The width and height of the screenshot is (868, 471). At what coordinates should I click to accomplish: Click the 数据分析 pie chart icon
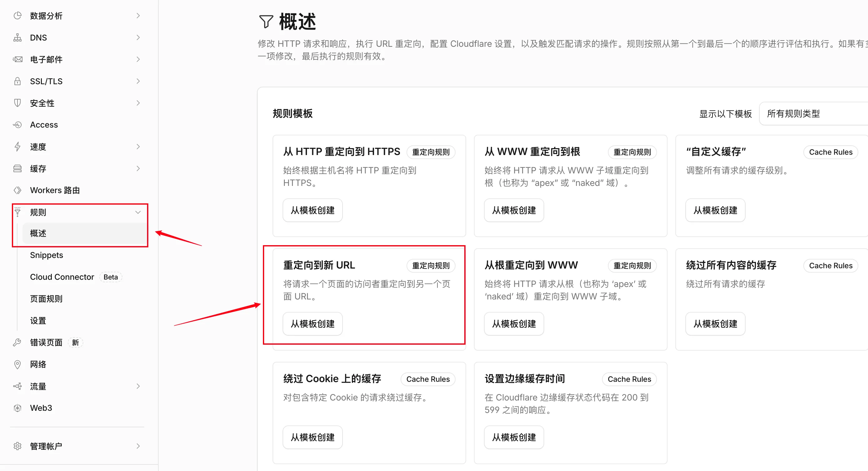(x=17, y=16)
